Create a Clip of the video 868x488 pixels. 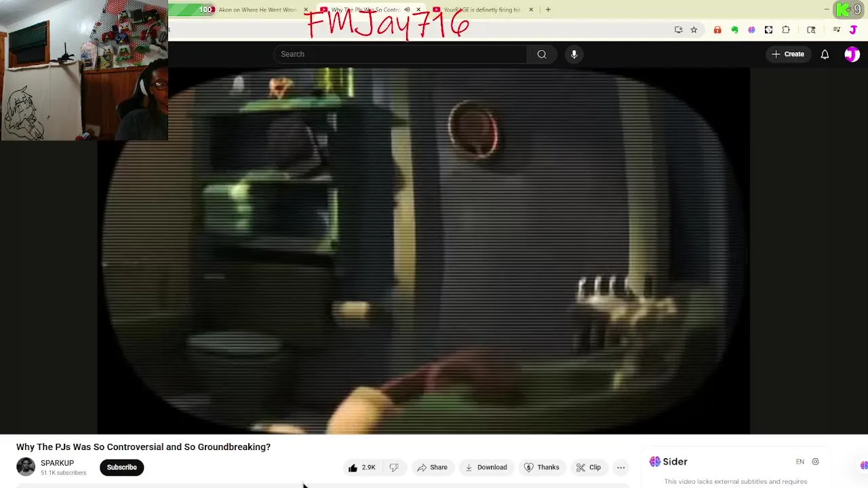tap(588, 467)
